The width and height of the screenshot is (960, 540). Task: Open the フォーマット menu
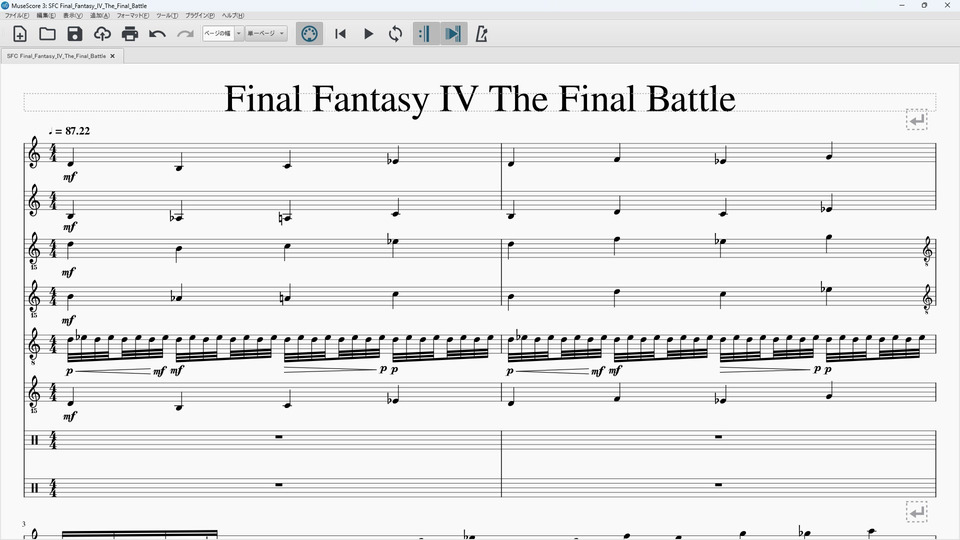coord(133,15)
